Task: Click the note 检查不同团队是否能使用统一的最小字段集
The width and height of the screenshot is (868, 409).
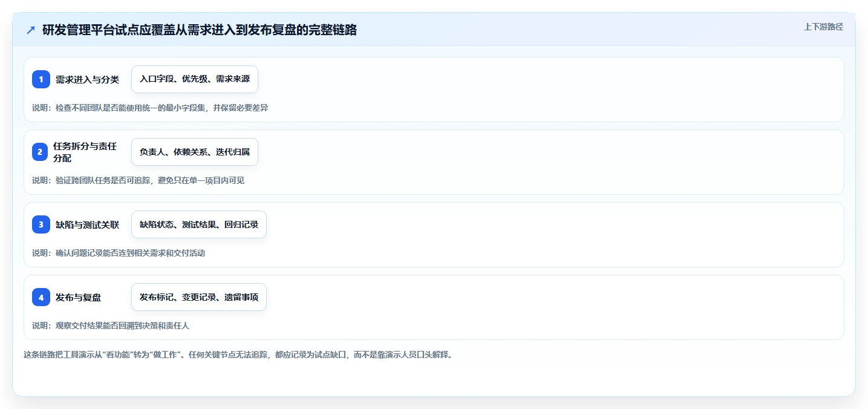Action: (x=150, y=108)
